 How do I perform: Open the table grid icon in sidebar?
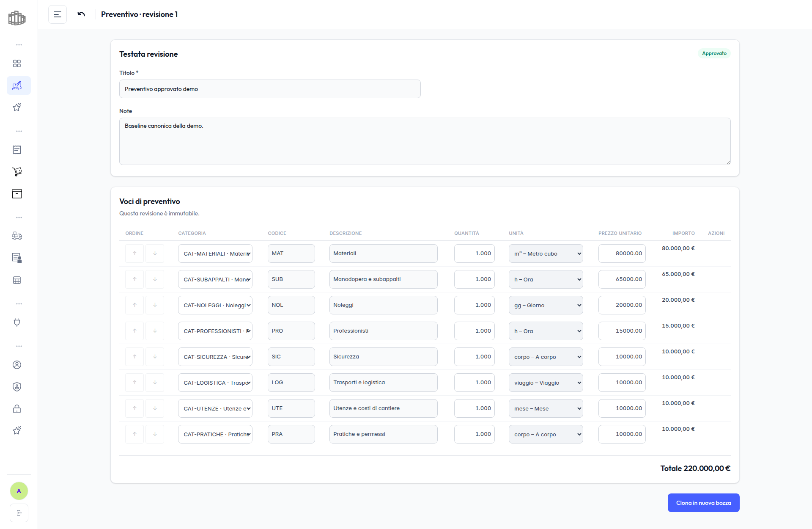17,280
